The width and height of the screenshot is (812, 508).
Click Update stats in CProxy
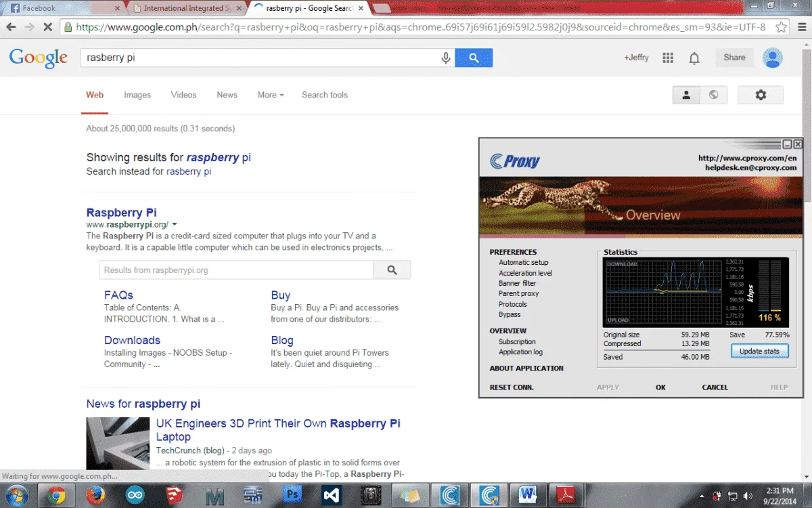(x=759, y=351)
